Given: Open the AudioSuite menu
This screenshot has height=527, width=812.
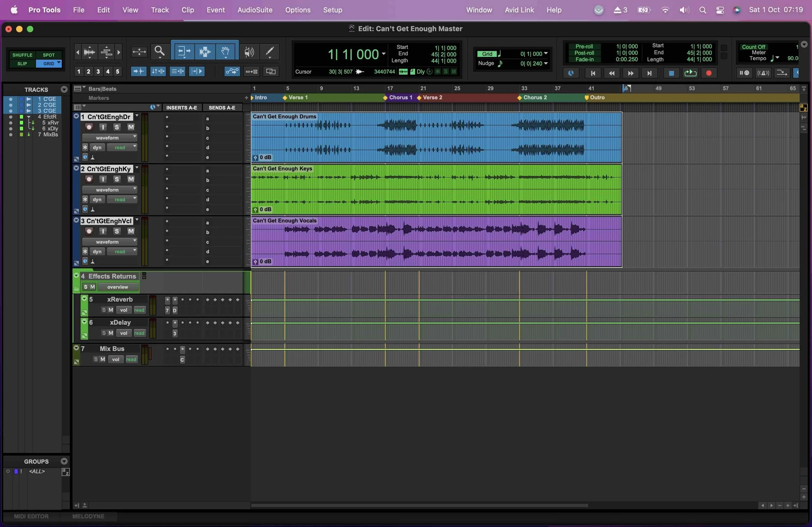Looking at the screenshot, I should [255, 10].
